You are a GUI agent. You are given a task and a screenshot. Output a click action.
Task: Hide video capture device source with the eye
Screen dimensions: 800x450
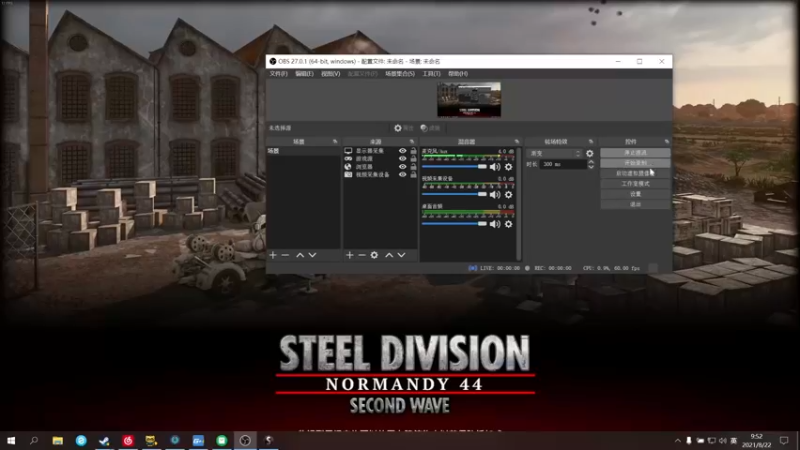[x=403, y=174]
